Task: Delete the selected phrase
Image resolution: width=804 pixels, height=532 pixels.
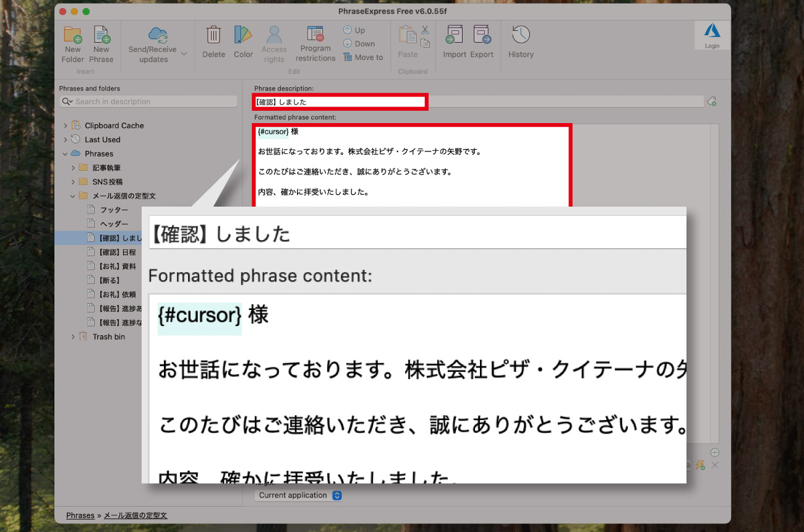Action: tap(213, 42)
